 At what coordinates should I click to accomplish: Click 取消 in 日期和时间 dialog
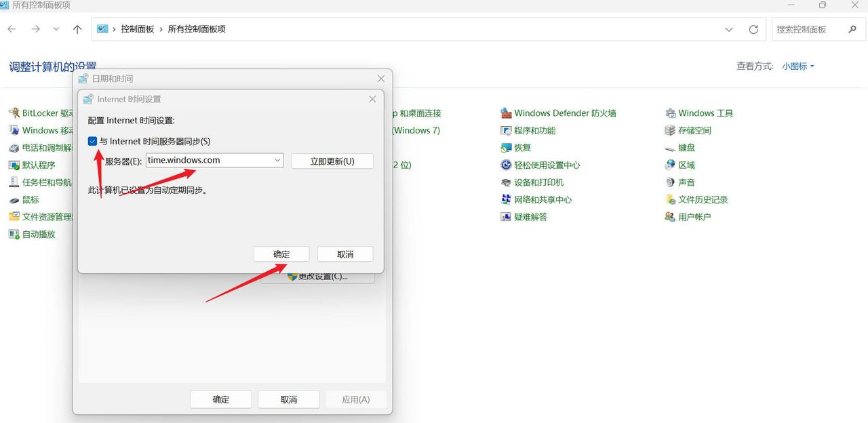point(289,399)
